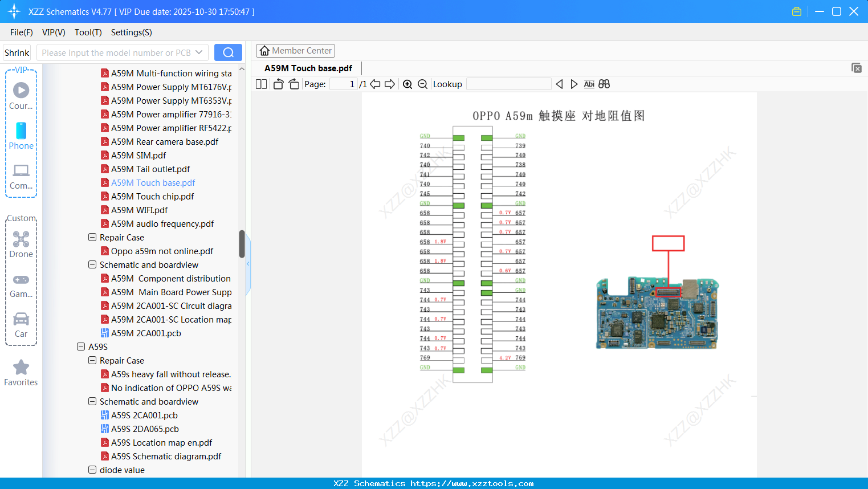
Task: Collapse the file tree panel handle
Action: [x=248, y=264]
